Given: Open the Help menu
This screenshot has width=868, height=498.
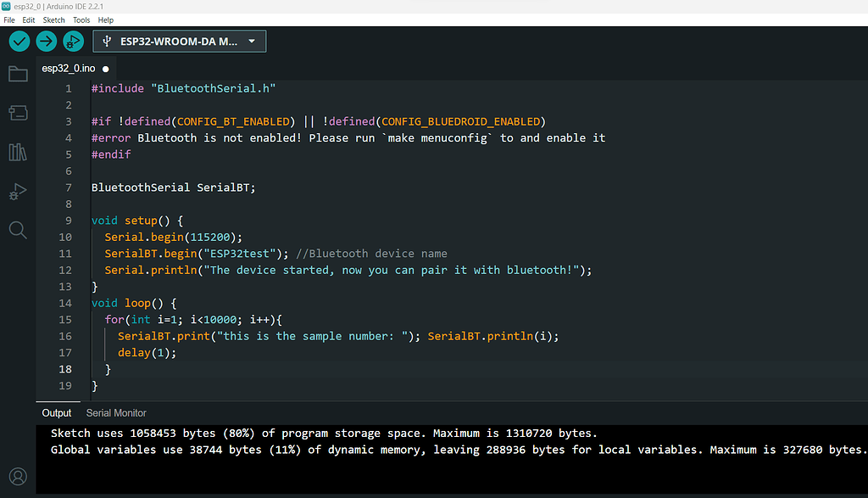Looking at the screenshot, I should pos(106,20).
